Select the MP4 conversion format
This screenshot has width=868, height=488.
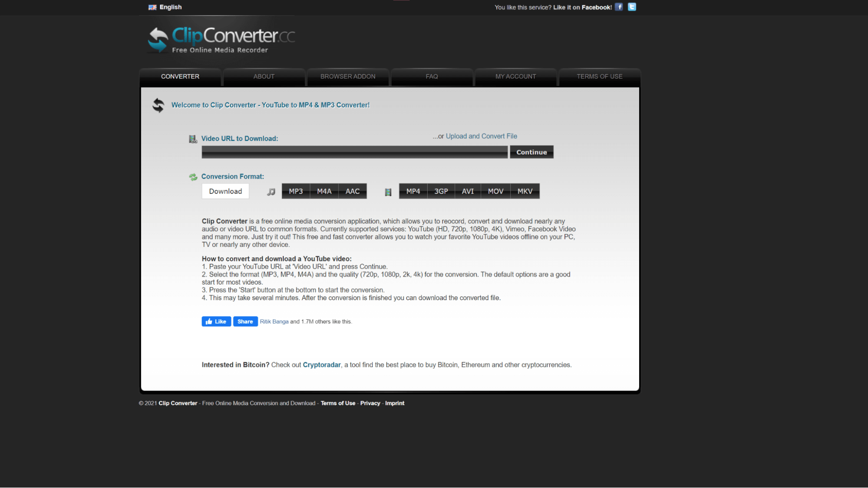[413, 191]
